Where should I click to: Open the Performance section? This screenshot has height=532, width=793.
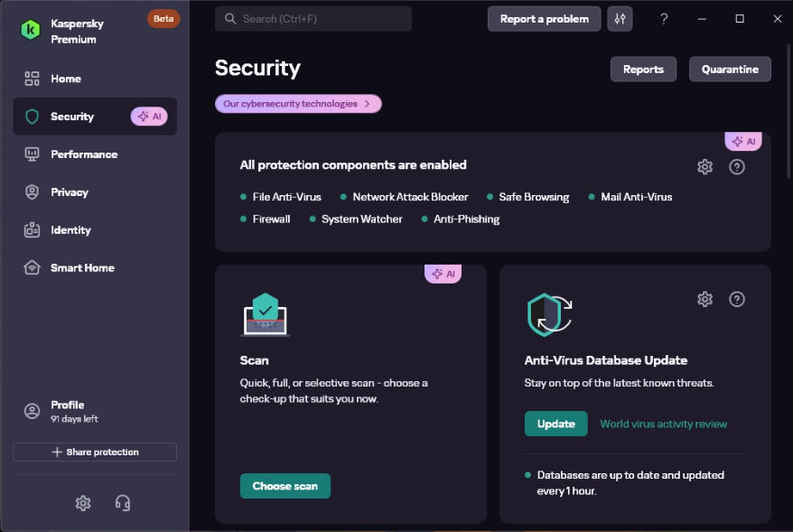tap(95, 154)
